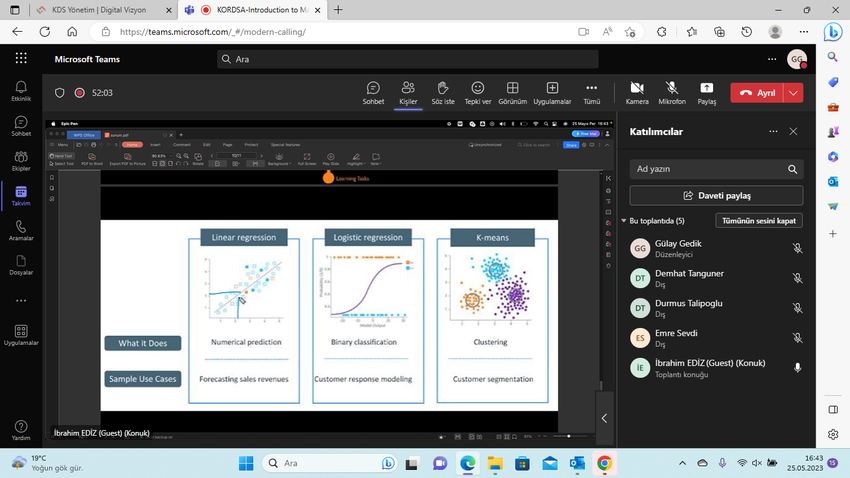Viewport: 850px width, 478px height.
Task: Open Takvim in the Teams sidebar
Action: tap(21, 196)
